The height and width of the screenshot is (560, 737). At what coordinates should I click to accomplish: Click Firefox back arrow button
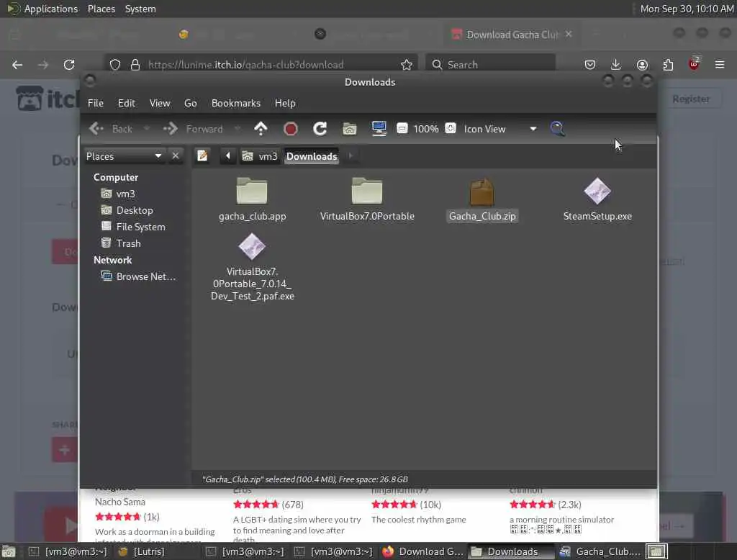pyautogui.click(x=17, y=65)
